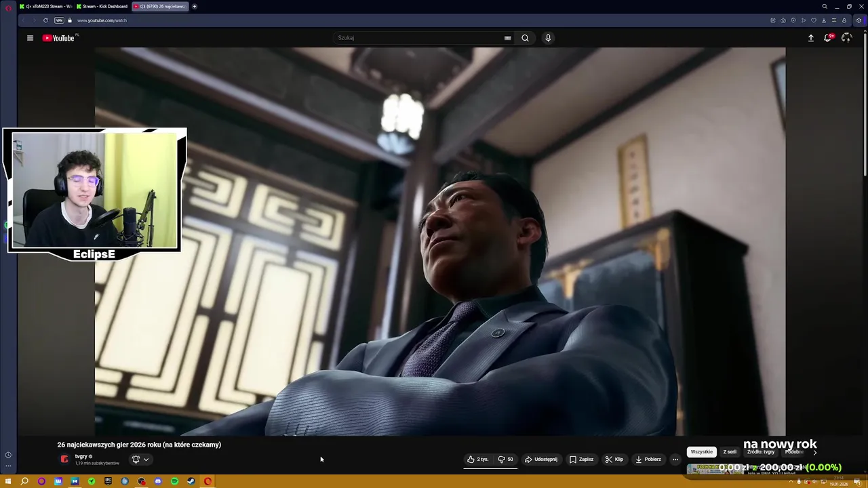The width and height of the screenshot is (868, 488).
Task: Open Opera easy setup sliders icon
Action: (x=834, y=20)
